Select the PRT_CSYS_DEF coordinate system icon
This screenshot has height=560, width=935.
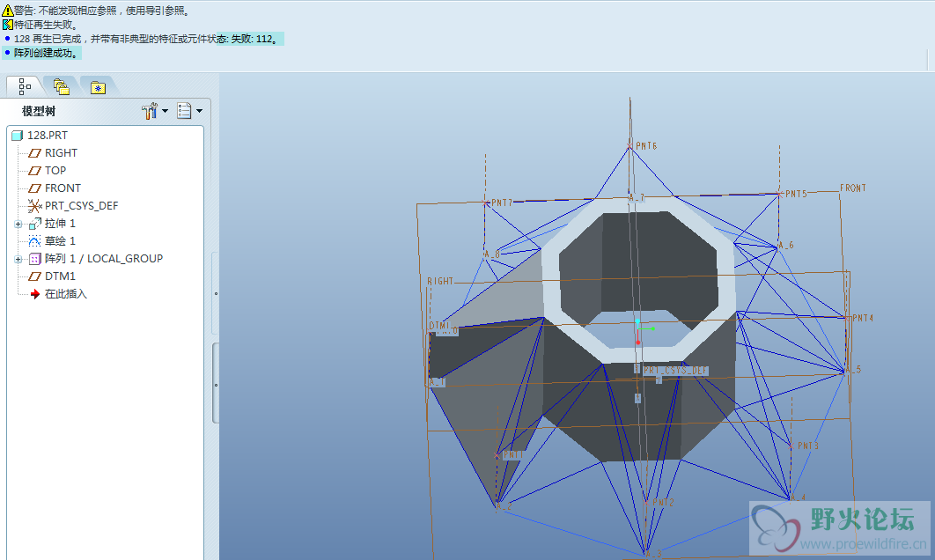tap(35, 206)
